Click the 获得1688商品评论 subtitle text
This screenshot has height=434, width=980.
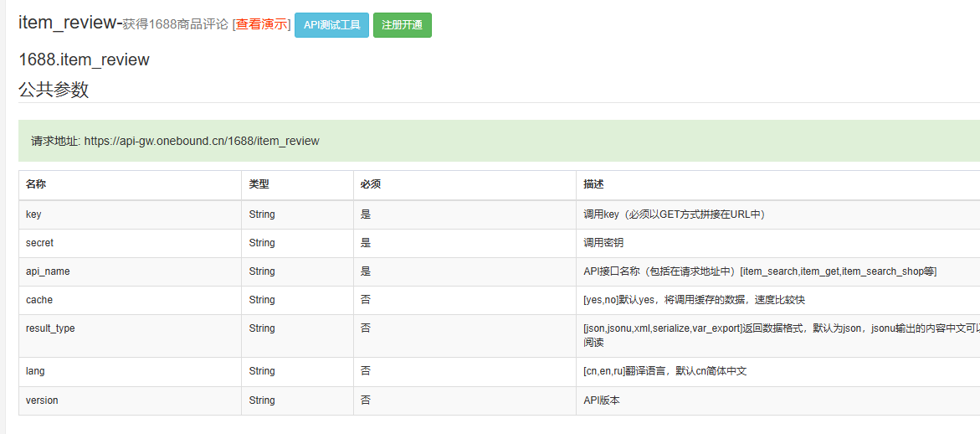(x=176, y=24)
